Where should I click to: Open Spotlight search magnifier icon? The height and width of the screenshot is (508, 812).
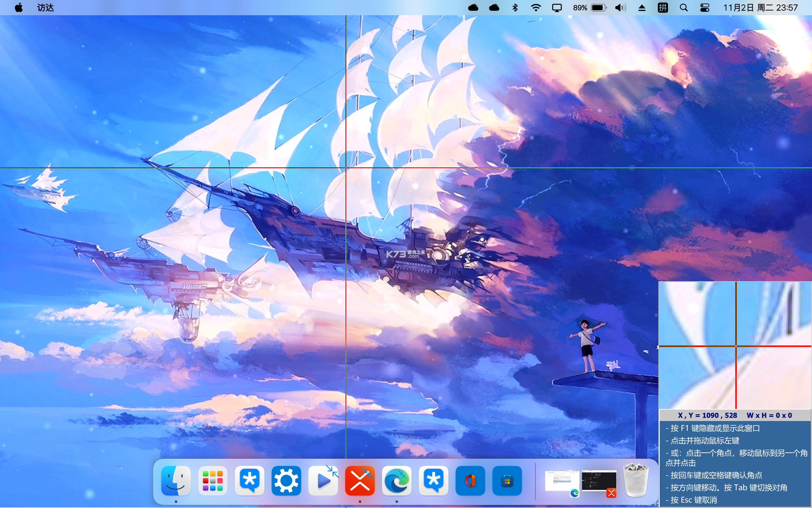[684, 7]
